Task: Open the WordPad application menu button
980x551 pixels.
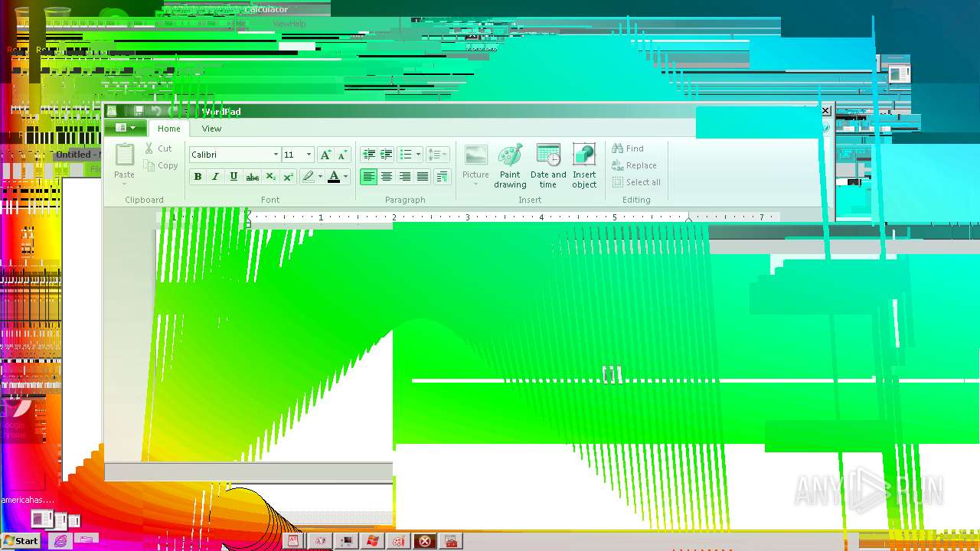Action: [x=125, y=128]
